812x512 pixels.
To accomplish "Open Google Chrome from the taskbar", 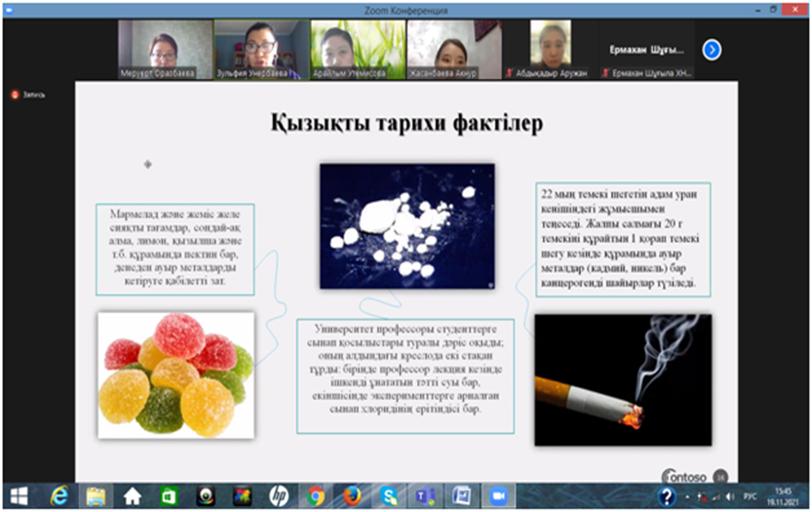I will click(x=316, y=495).
